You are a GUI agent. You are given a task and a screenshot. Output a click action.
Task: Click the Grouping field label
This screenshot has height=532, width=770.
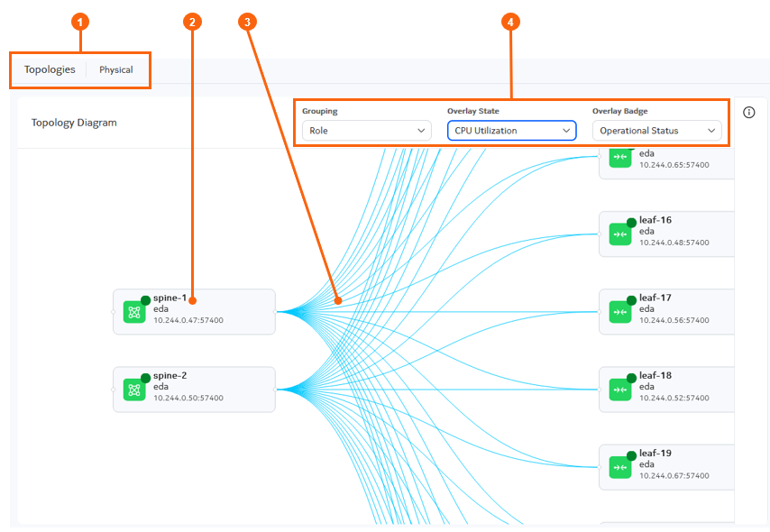click(320, 111)
